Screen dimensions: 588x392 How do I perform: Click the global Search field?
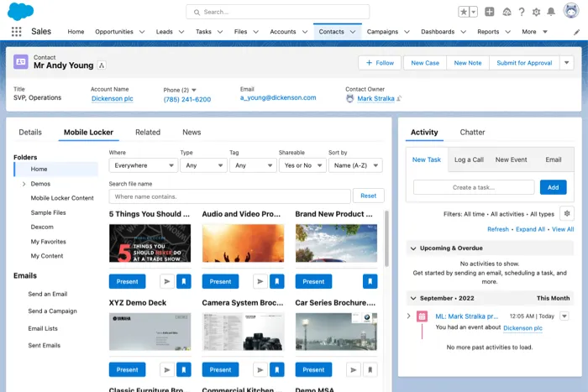(x=277, y=12)
